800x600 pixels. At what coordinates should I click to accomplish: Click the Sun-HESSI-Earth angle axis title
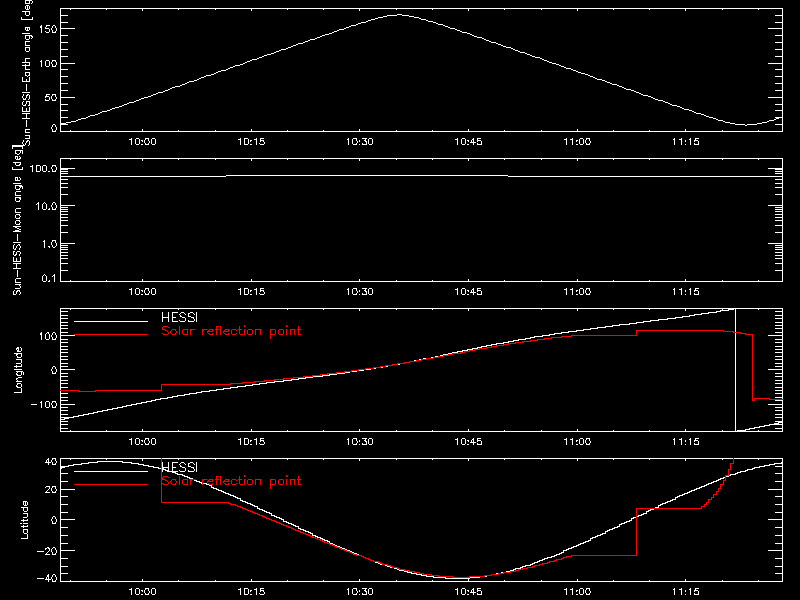(x=27, y=73)
